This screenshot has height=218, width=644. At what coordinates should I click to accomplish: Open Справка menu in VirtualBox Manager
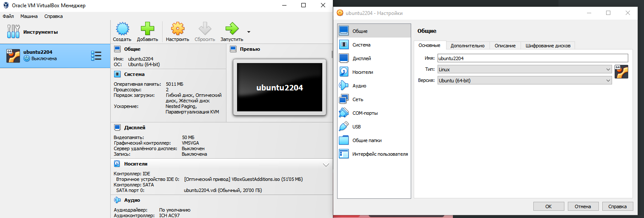pos(53,16)
